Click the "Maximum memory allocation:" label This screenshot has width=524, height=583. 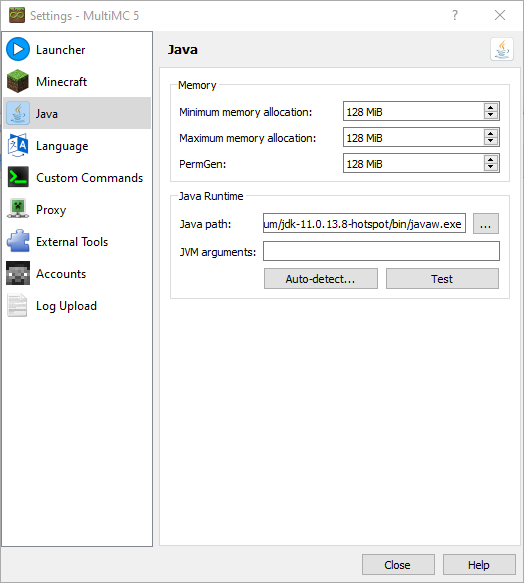coord(247,138)
